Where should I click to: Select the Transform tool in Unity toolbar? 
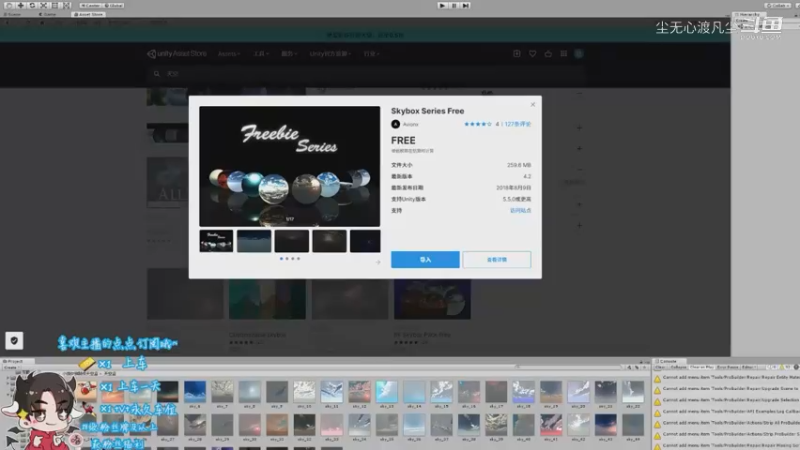pyautogui.click(x=66, y=5)
